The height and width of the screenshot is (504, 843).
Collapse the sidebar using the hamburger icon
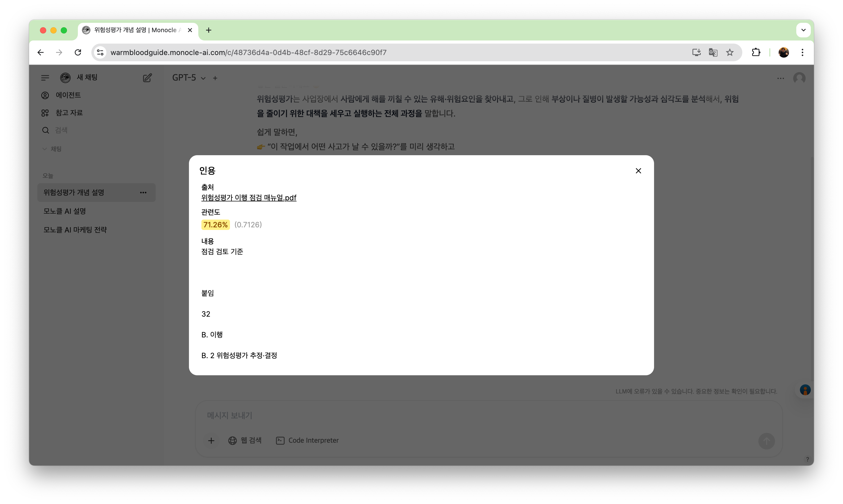(x=45, y=77)
